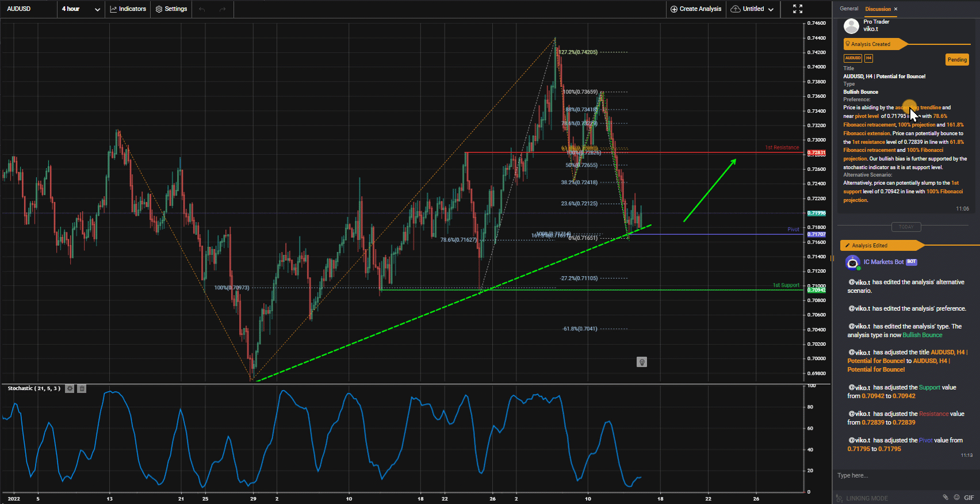
Task: Click the 1st Resistance price label 0.72831
Action: pyautogui.click(x=816, y=153)
